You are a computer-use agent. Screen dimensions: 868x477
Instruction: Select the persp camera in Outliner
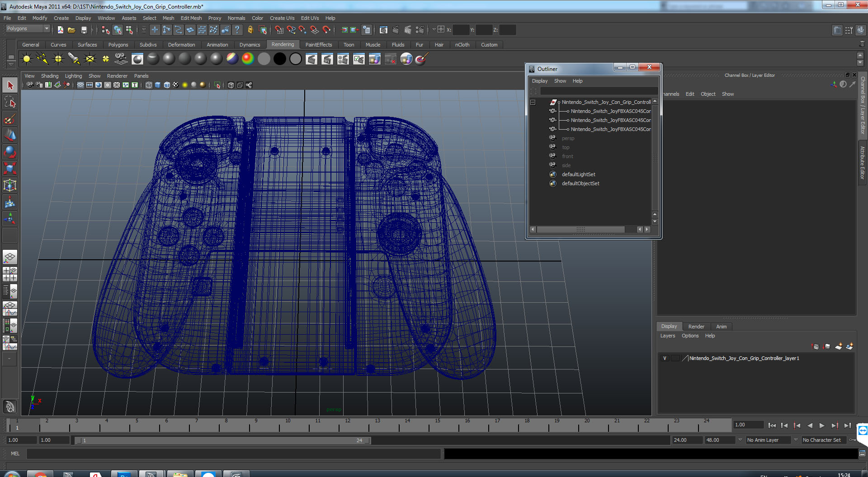click(568, 138)
